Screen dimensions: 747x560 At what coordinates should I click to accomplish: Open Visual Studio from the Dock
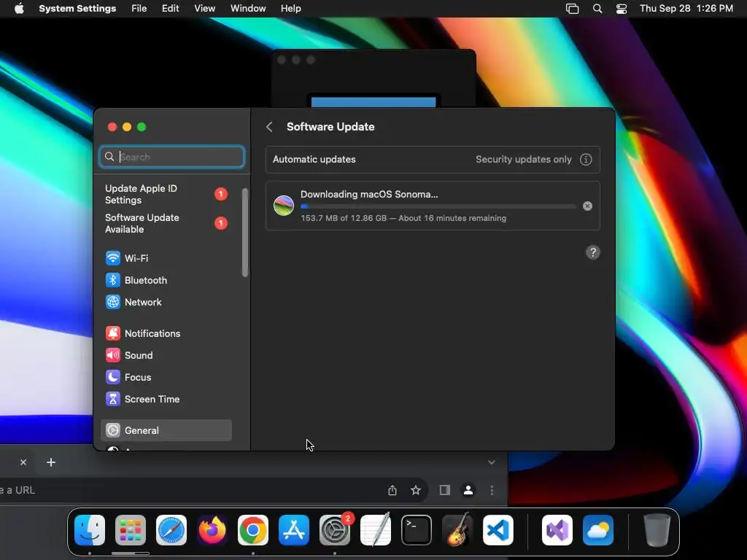tap(557, 530)
